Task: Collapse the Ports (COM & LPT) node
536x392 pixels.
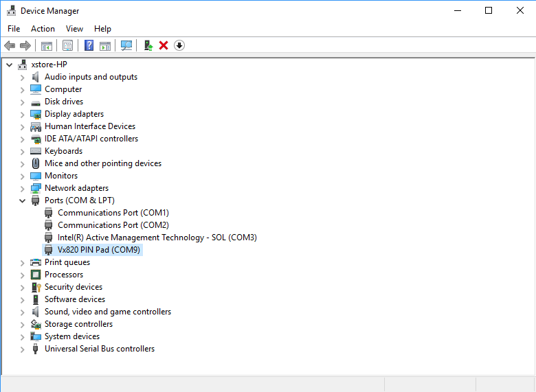Action: [22, 200]
